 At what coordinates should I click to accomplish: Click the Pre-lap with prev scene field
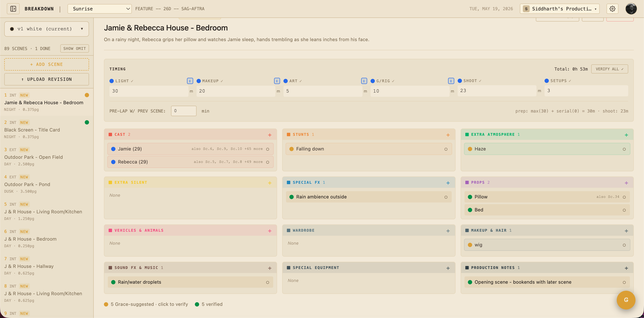click(x=184, y=111)
